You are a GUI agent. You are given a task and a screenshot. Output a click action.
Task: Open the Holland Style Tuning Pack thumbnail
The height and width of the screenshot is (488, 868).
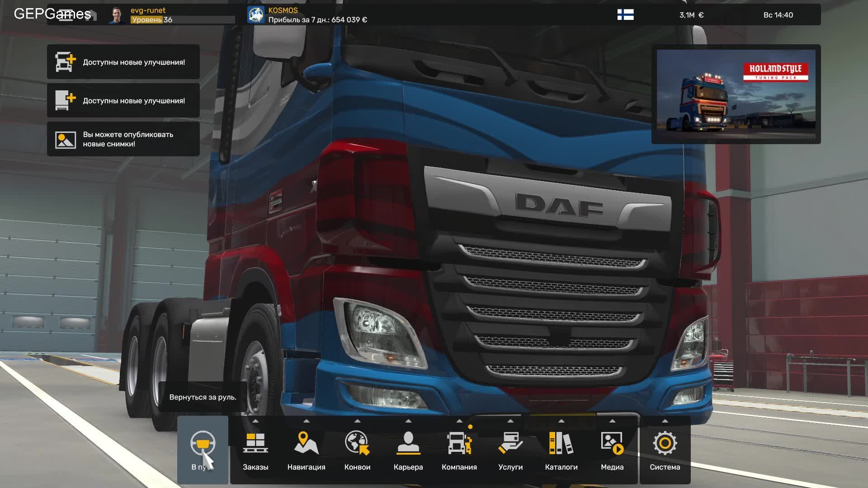pos(736,94)
